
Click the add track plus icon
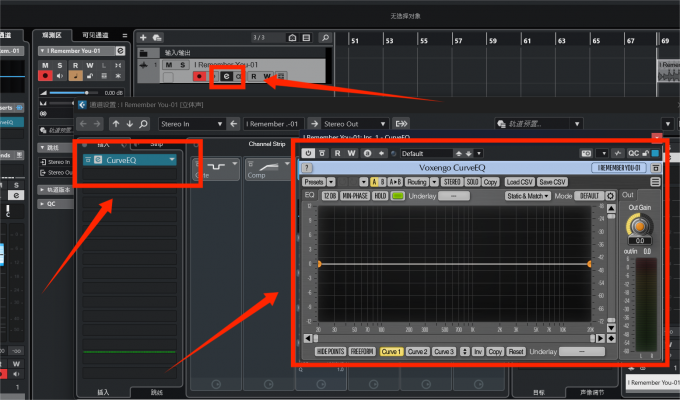143,38
